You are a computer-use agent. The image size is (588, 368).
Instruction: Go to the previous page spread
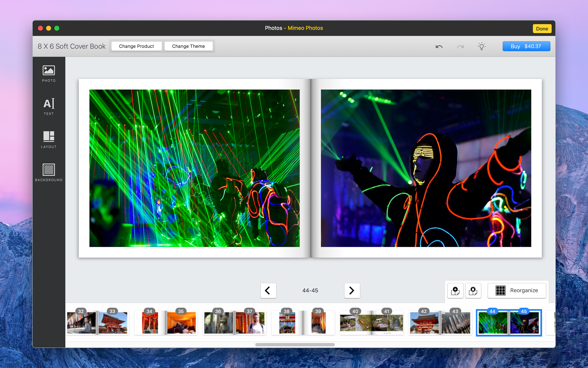268,291
